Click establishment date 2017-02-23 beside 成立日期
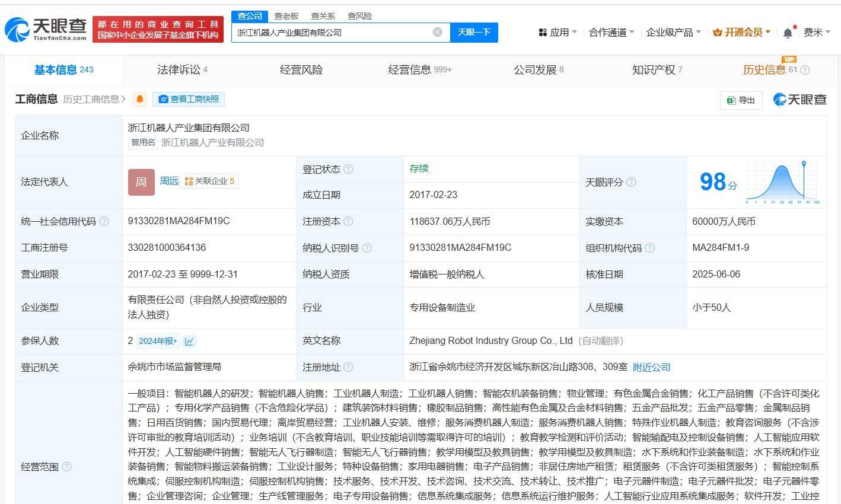The height and width of the screenshot is (504, 841). click(433, 194)
